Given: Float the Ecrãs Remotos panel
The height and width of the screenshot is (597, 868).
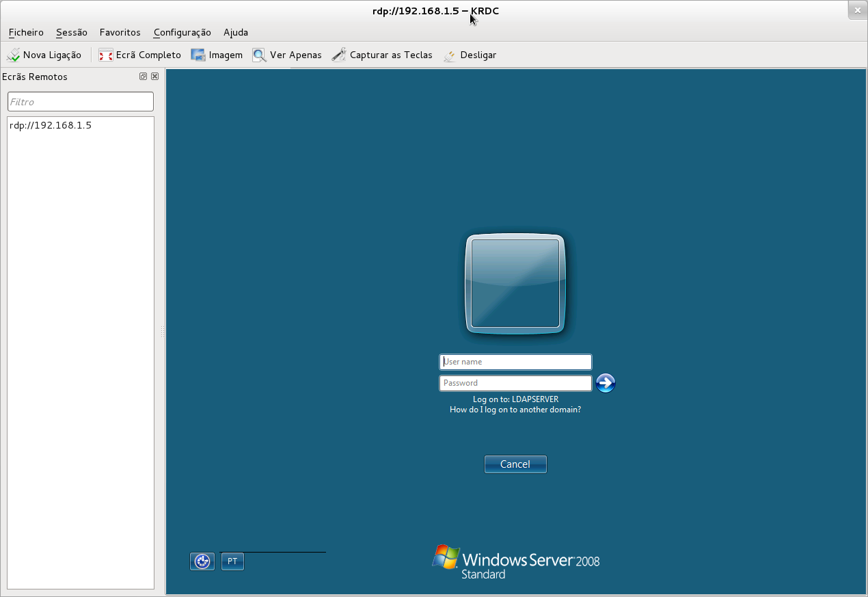Looking at the screenshot, I should [144, 77].
